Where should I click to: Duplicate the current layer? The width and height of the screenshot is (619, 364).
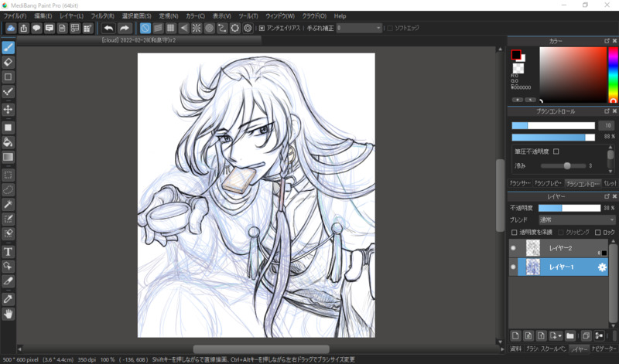coord(587,335)
